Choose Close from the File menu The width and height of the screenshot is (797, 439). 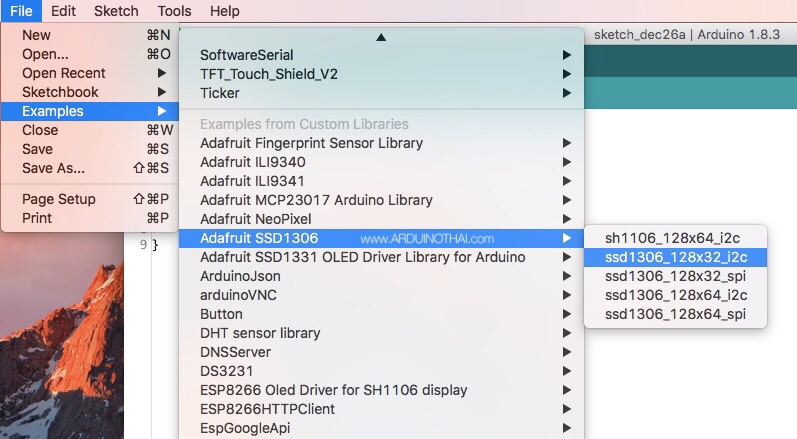coord(90,130)
